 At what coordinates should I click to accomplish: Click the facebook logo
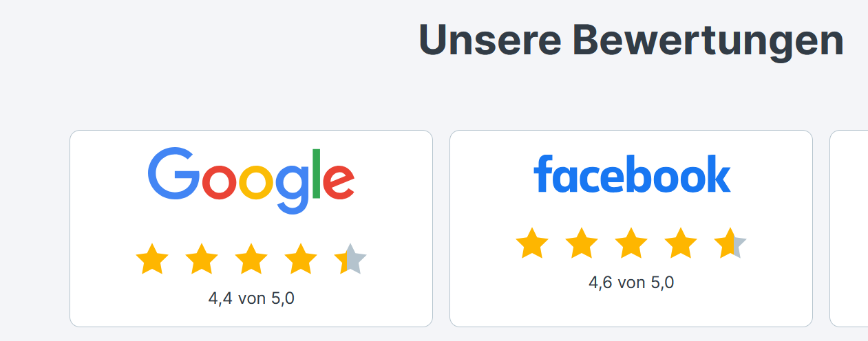[x=631, y=175]
